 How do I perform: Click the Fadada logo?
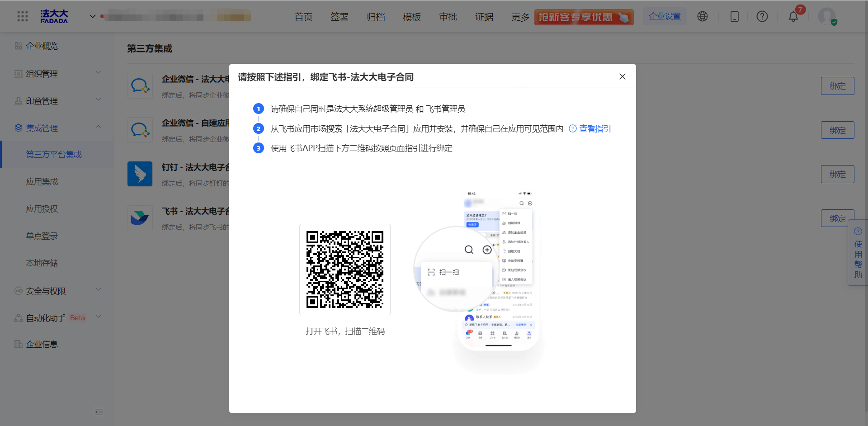(54, 17)
